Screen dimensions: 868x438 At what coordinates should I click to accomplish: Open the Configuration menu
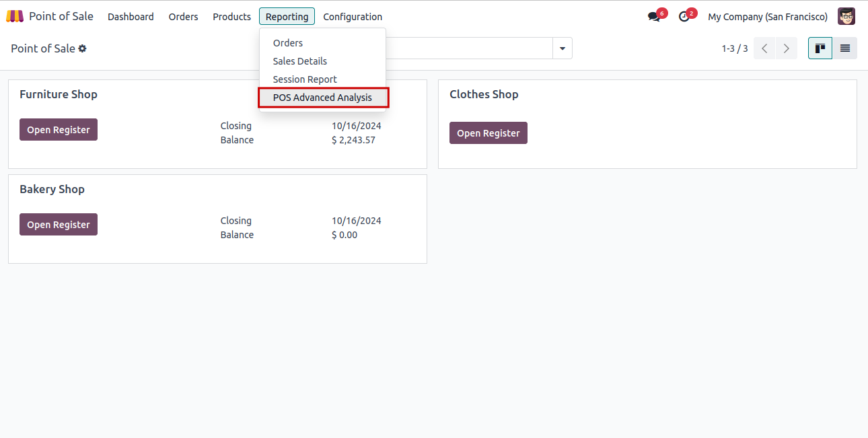[353, 17]
